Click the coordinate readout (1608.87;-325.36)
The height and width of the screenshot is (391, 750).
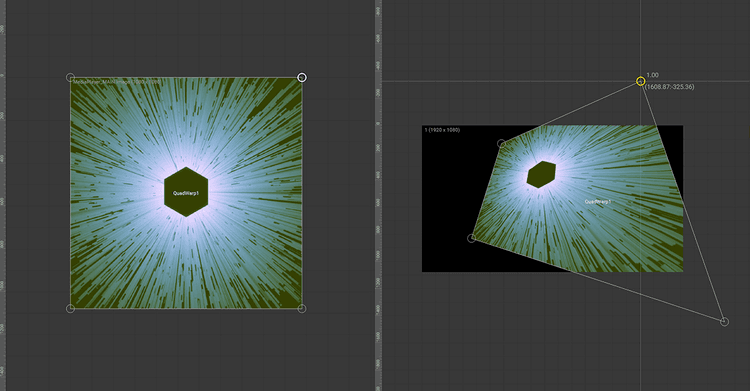point(670,87)
